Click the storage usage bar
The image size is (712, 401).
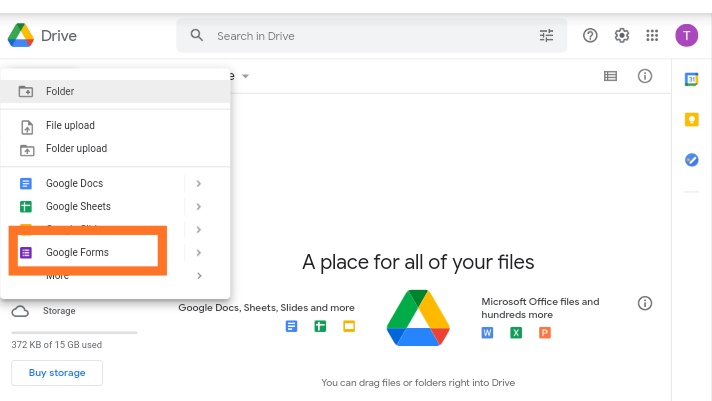(x=74, y=332)
